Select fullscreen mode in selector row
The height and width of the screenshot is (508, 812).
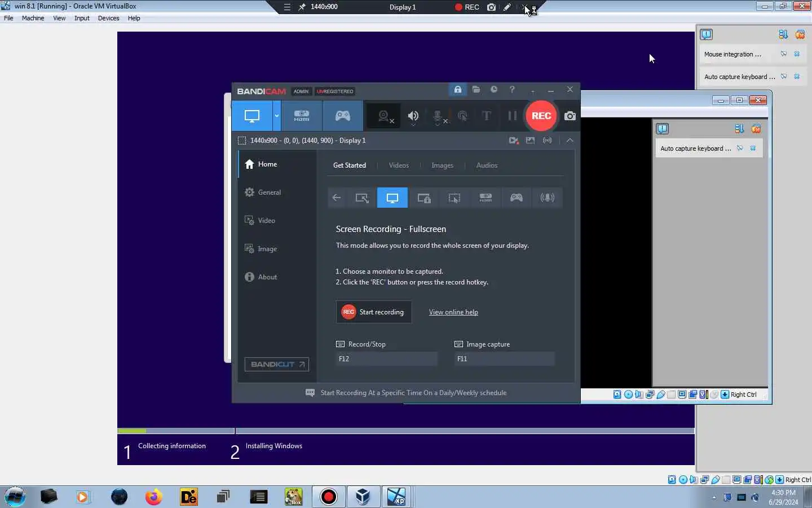392,198
